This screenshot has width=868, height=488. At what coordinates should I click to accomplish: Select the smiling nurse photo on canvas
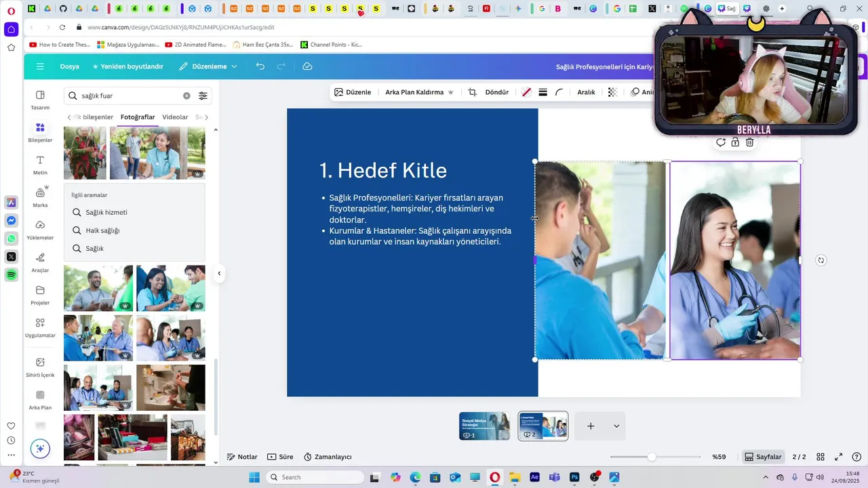tap(735, 260)
